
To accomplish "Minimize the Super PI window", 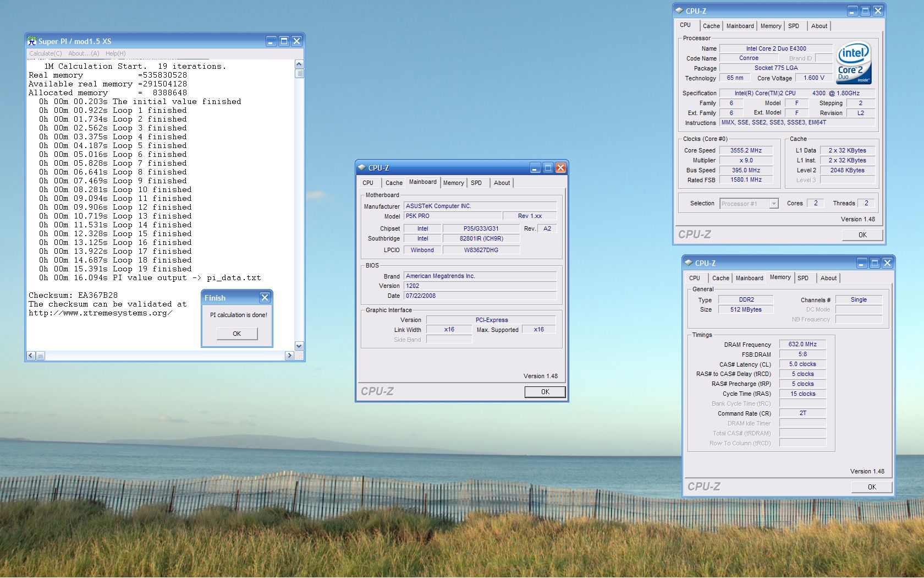I will pos(271,41).
